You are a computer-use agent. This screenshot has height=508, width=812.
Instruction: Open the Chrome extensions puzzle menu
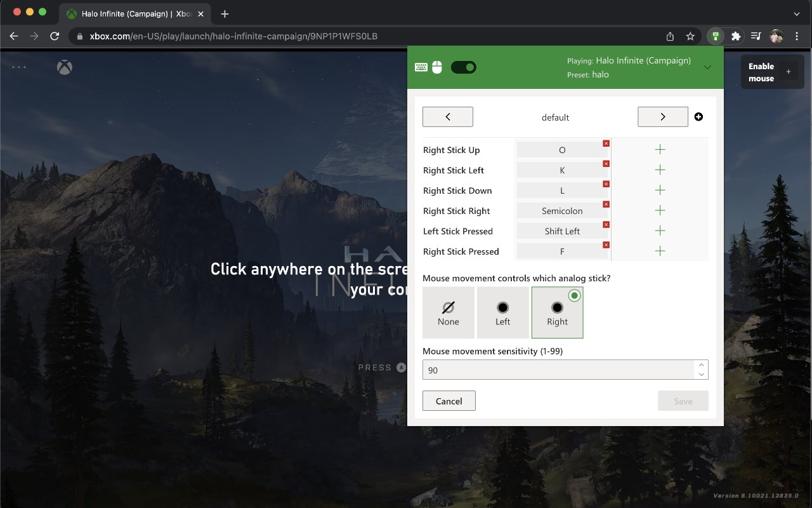pos(736,36)
